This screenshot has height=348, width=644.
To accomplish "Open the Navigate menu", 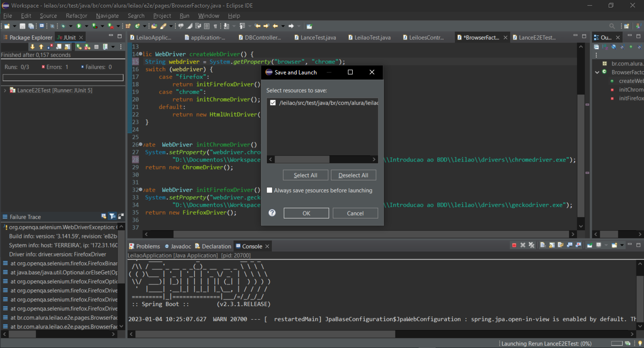I will coord(107,16).
